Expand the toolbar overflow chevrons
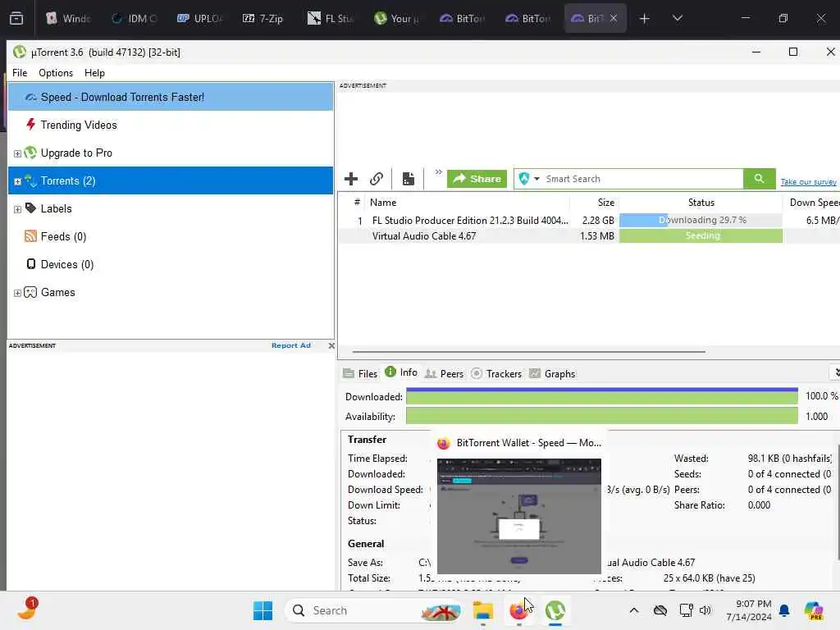Screen dimensions: 840x630 (x=438, y=172)
